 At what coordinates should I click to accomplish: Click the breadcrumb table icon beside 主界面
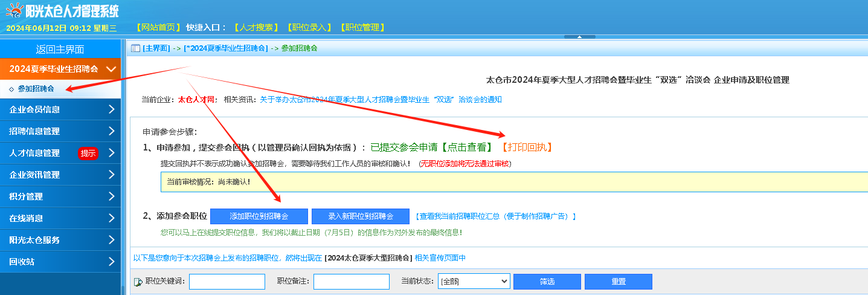point(136,48)
